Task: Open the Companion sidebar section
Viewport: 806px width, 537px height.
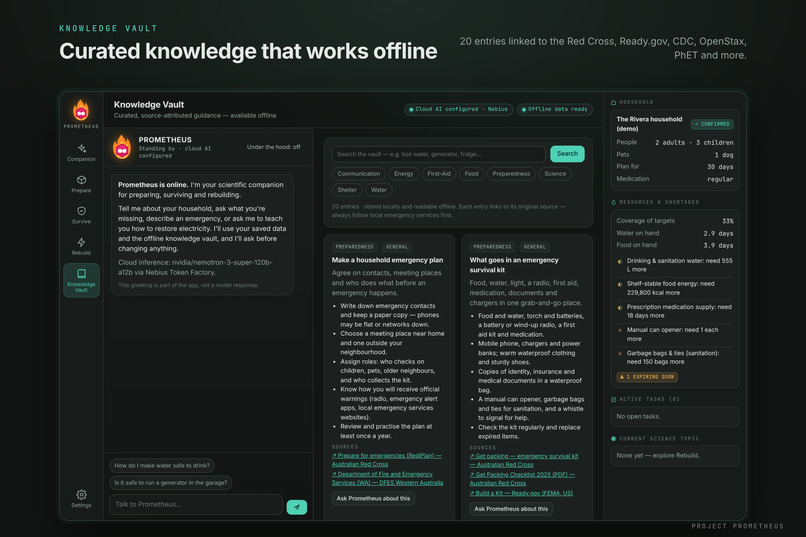Action: (81, 153)
